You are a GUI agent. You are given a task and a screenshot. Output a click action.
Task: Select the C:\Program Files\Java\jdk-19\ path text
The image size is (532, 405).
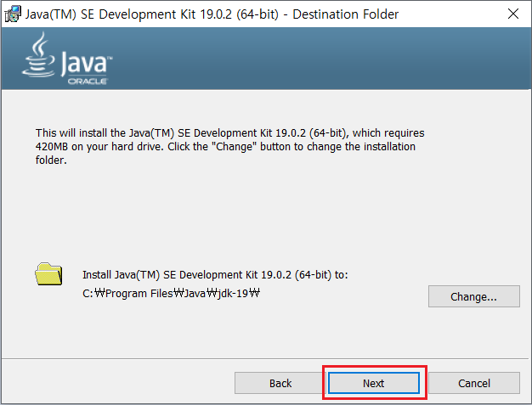[171, 293]
